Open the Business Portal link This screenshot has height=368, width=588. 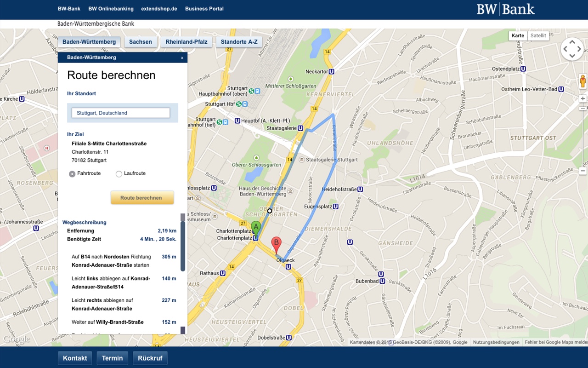pyautogui.click(x=204, y=9)
